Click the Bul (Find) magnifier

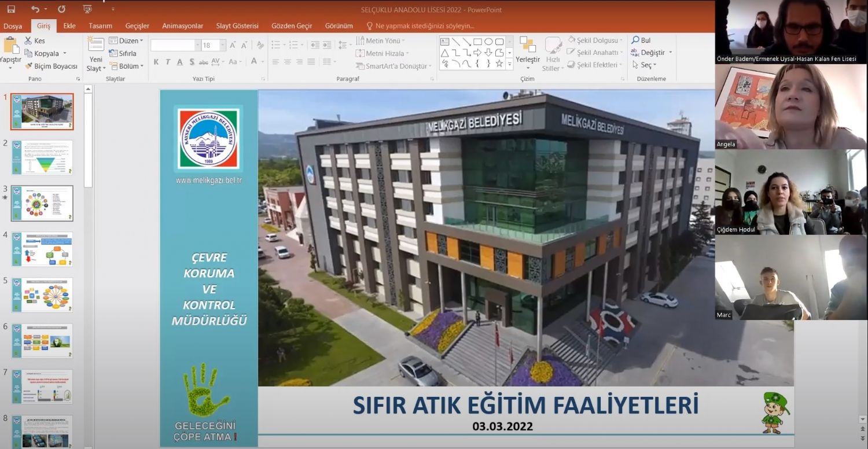point(641,41)
